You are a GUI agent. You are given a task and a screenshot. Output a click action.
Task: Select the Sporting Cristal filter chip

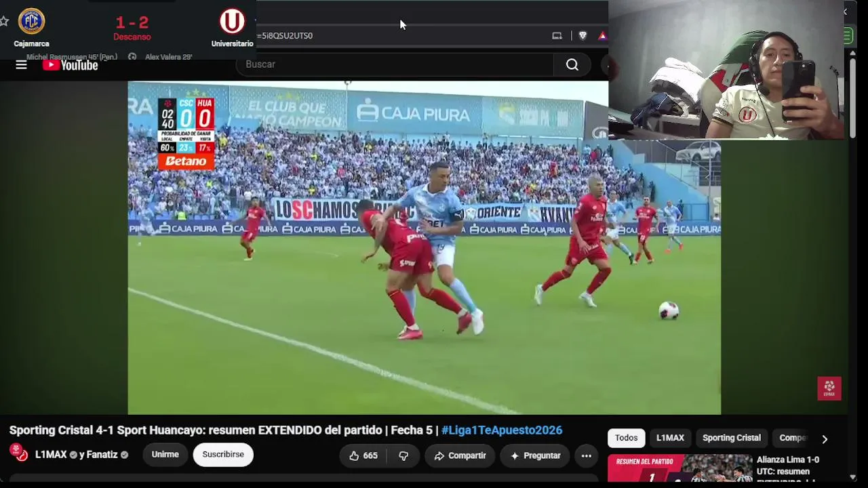point(732,438)
